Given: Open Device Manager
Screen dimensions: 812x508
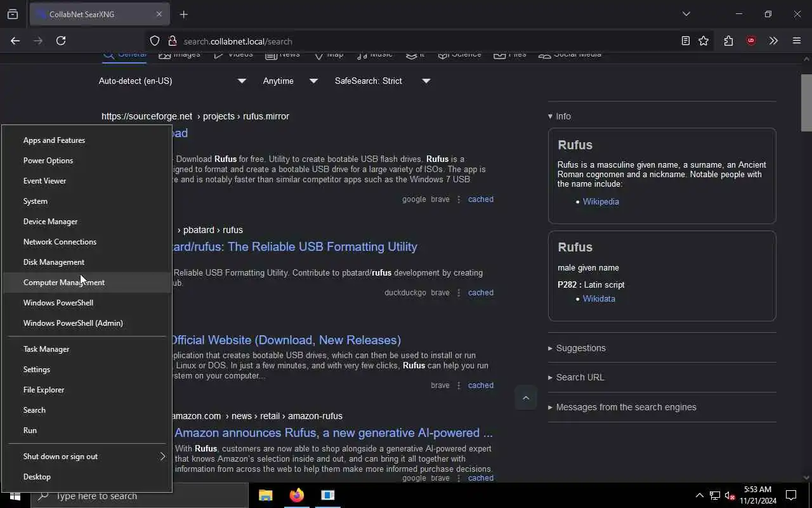Looking at the screenshot, I should point(88,222).
